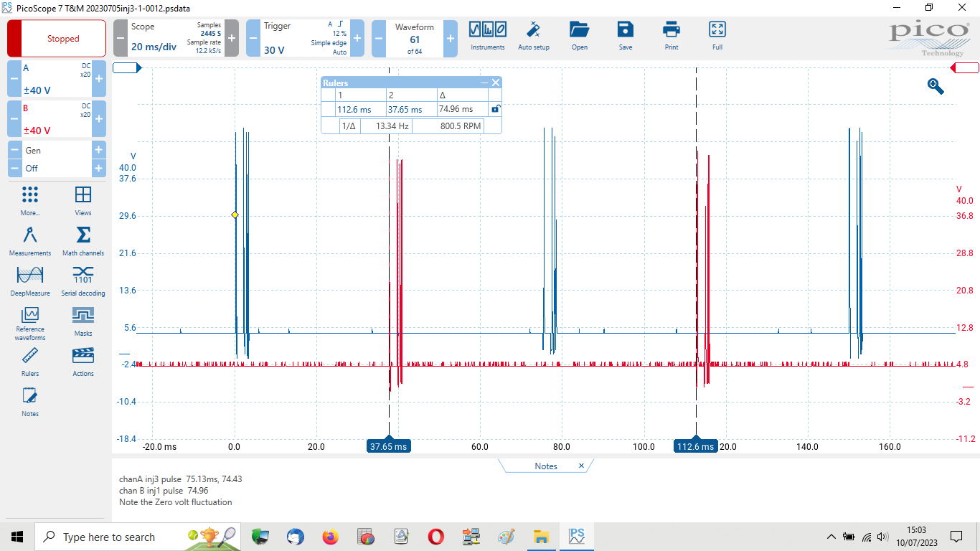Image resolution: width=980 pixels, height=551 pixels.
Task: Open the Masks tool
Action: pos(83,321)
